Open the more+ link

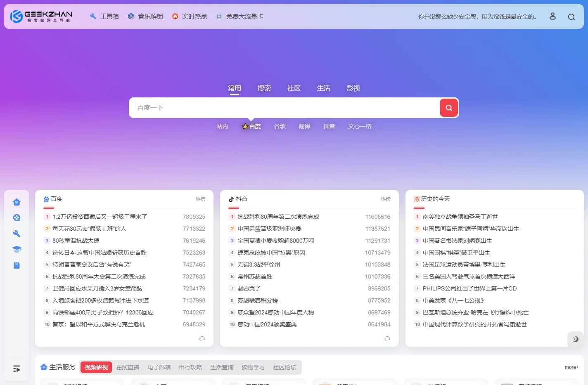point(572,367)
